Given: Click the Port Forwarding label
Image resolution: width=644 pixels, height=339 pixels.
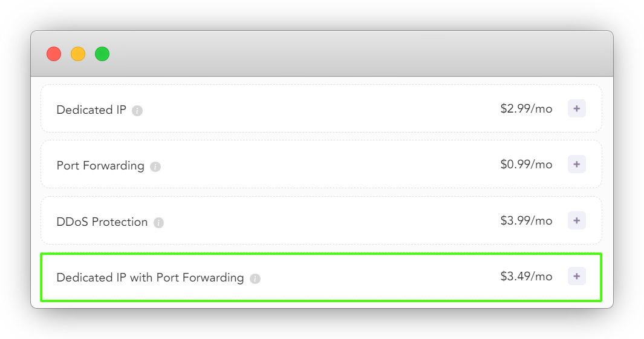Looking at the screenshot, I should click(x=100, y=166).
